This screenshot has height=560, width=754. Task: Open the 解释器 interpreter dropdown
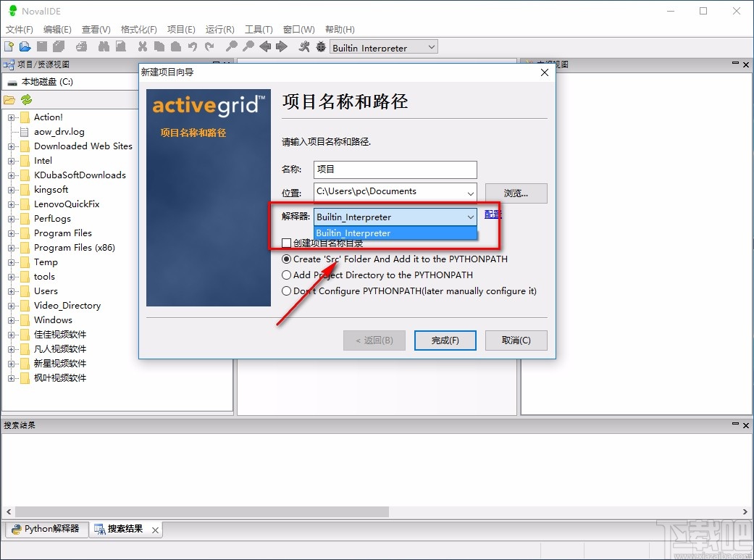pos(472,217)
